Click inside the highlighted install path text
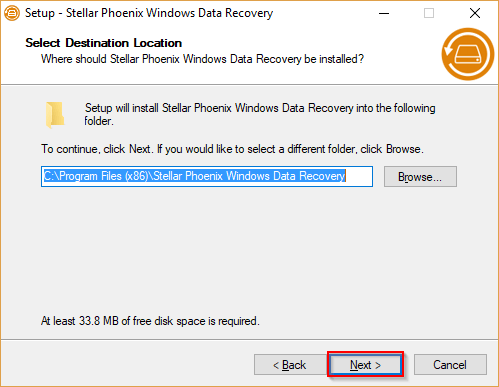 click(194, 176)
